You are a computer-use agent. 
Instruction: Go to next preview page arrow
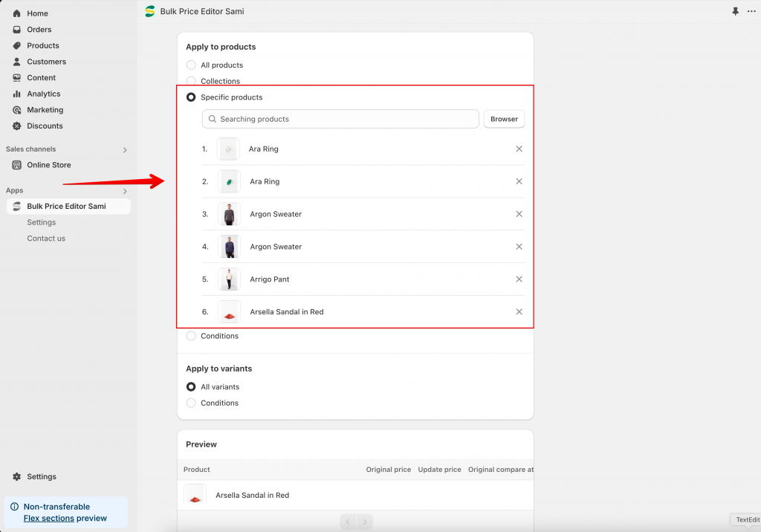pos(364,522)
